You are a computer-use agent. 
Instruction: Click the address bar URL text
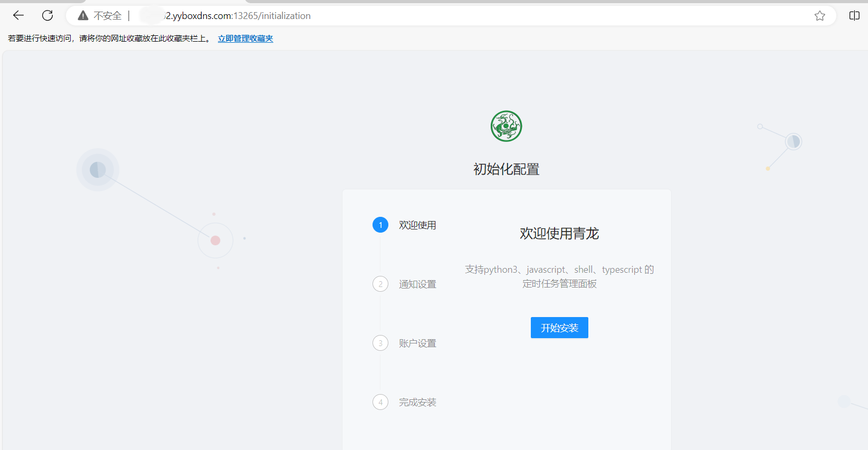click(x=238, y=16)
